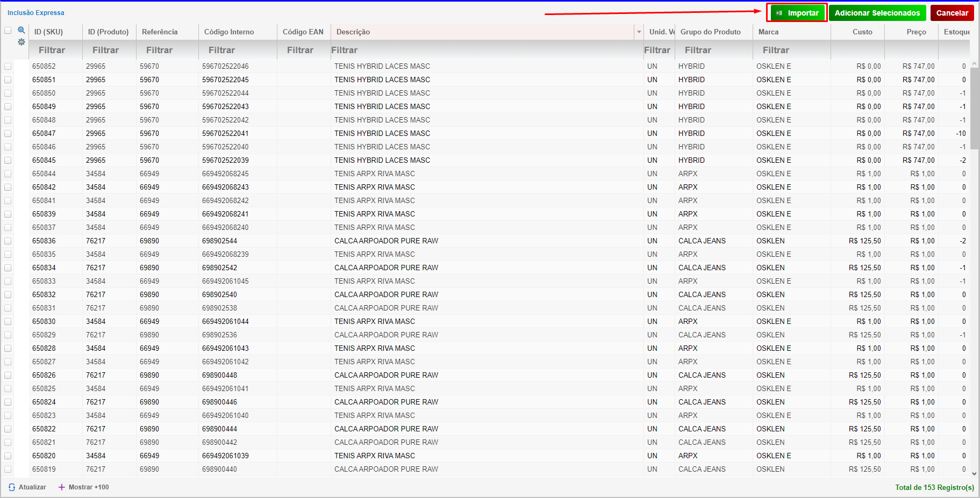Sort by the ID (SKU) column header
This screenshot has height=498, width=980.
pos(49,32)
